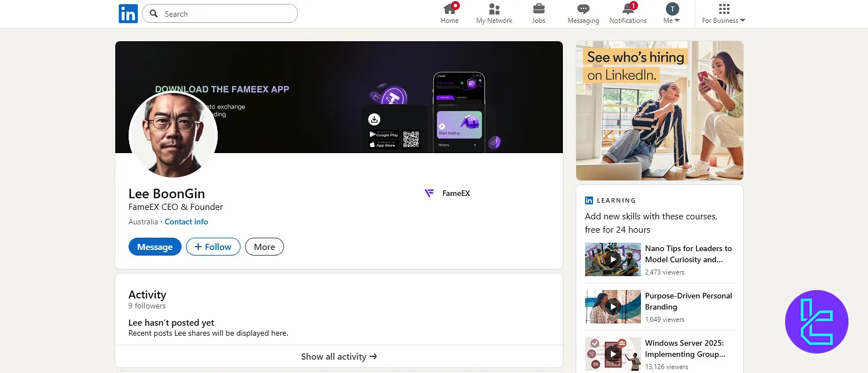
Task: Select the Jobs menu label
Action: click(538, 21)
